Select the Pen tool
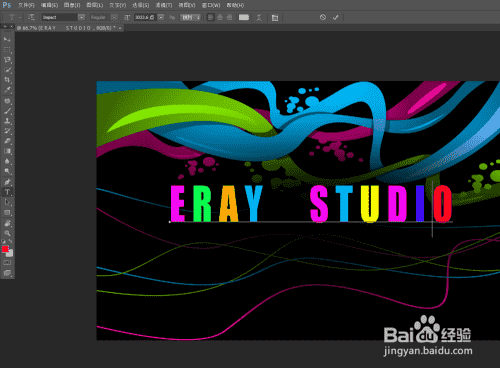The image size is (500, 368). point(7,182)
